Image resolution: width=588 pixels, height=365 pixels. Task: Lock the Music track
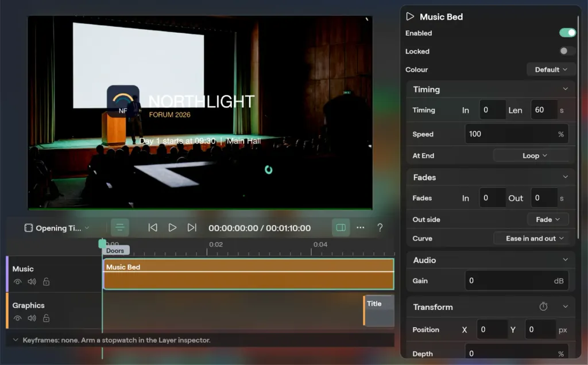(x=46, y=281)
